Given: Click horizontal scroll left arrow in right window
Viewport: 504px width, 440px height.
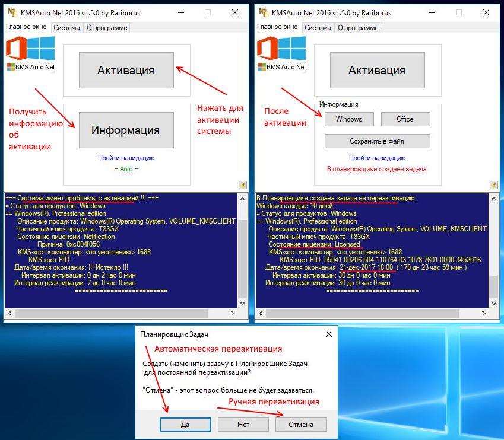Looking at the screenshot, I should click(x=261, y=313).
